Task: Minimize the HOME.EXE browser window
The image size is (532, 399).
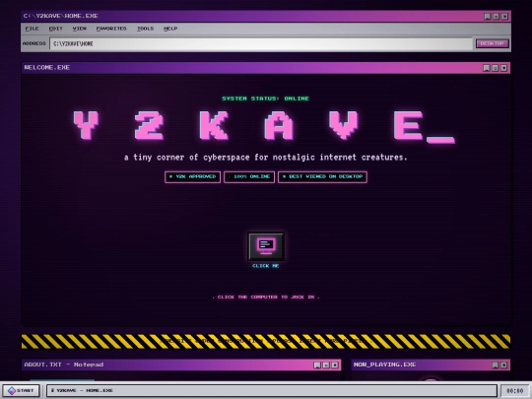Action: pyautogui.click(x=488, y=17)
